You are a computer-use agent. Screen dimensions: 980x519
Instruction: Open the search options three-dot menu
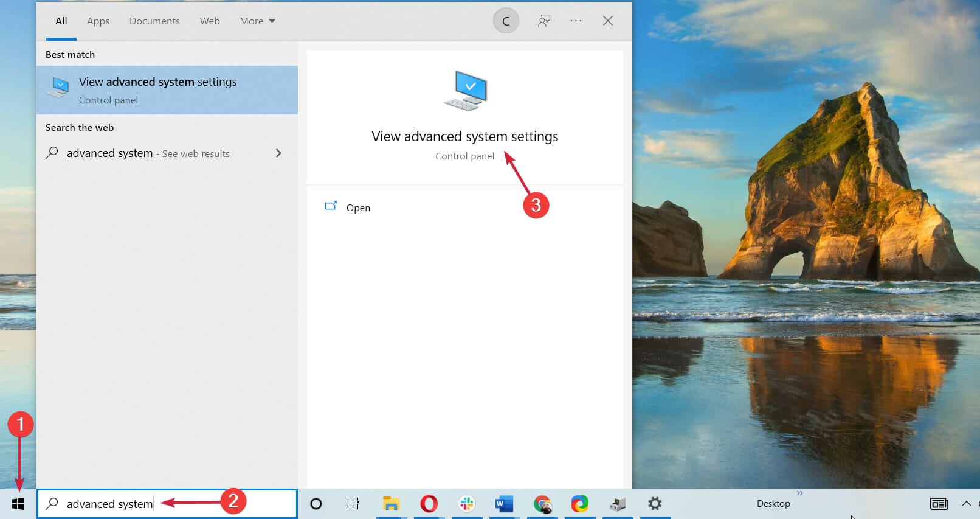(x=576, y=21)
